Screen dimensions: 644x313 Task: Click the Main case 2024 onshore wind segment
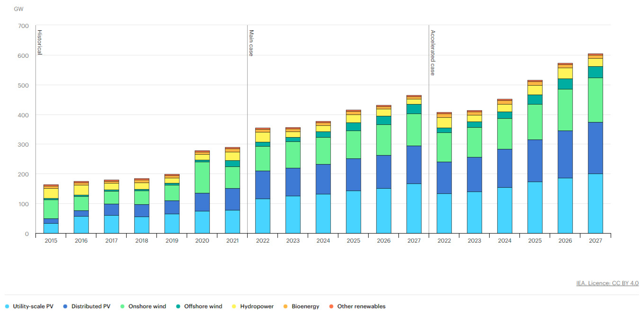(x=323, y=151)
